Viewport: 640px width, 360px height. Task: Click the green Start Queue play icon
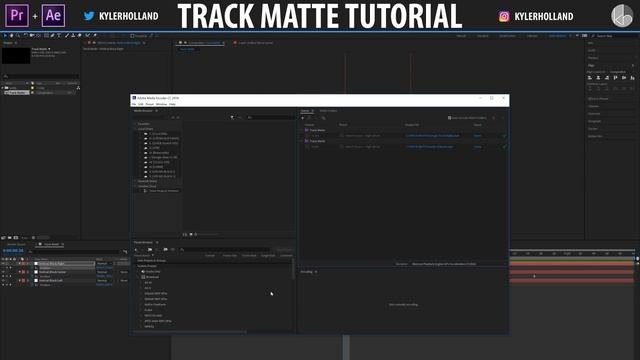click(x=503, y=118)
